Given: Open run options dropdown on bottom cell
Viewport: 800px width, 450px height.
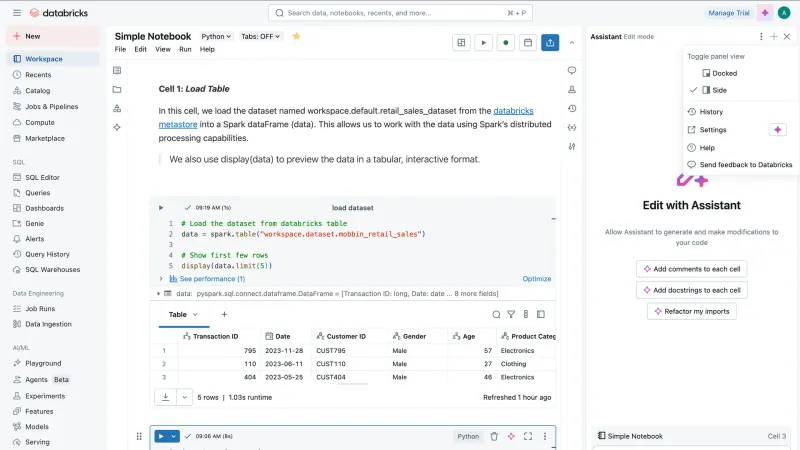Looking at the screenshot, I should click(173, 436).
